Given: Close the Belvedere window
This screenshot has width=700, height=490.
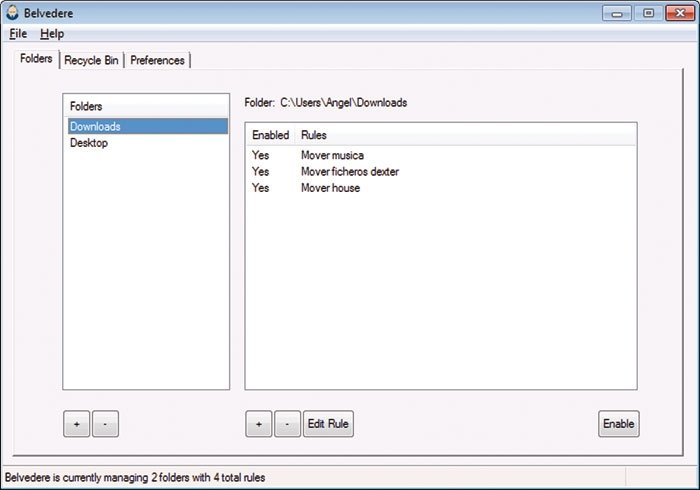Looking at the screenshot, I should (x=680, y=13).
